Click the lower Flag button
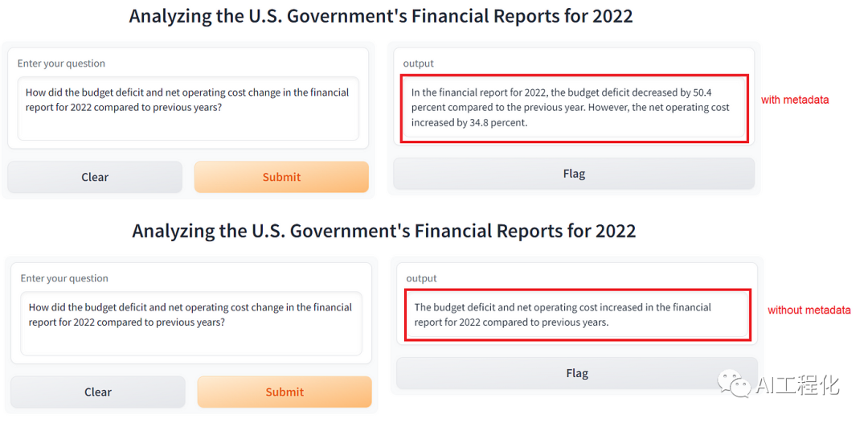 click(577, 373)
